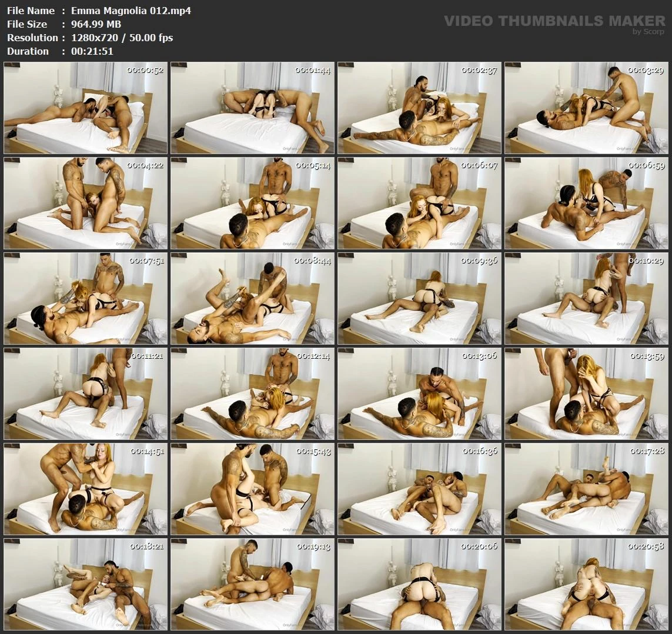This screenshot has width=672, height=634.
Task: Open the frame at 00:09:36
Action: pos(419,299)
